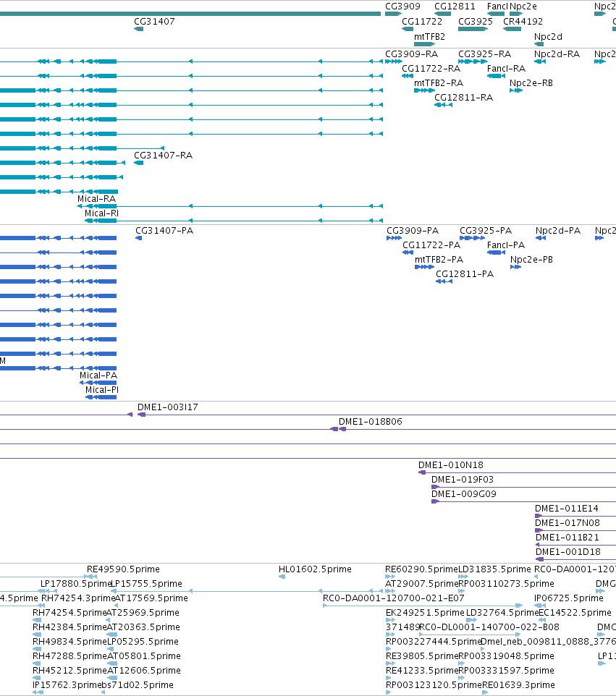This screenshot has height=696, width=616.
Task: Select the Mical-RA transcript label
Action: pyautogui.click(x=96, y=199)
